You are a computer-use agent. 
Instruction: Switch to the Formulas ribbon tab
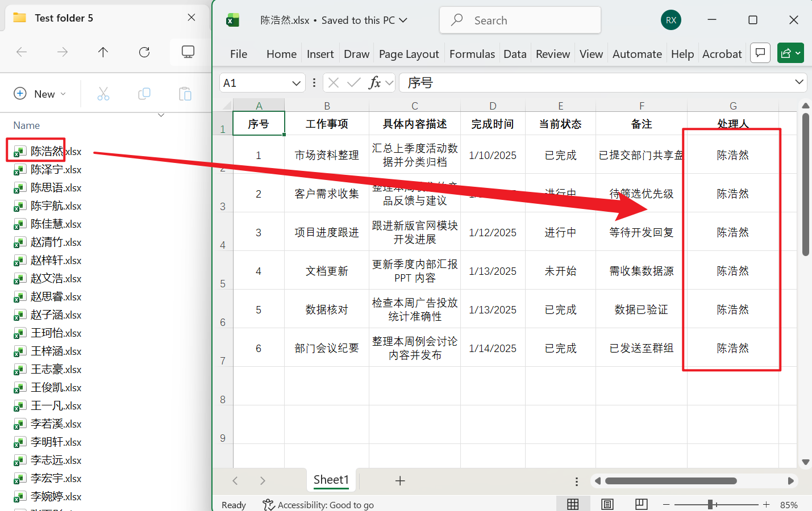click(x=472, y=53)
